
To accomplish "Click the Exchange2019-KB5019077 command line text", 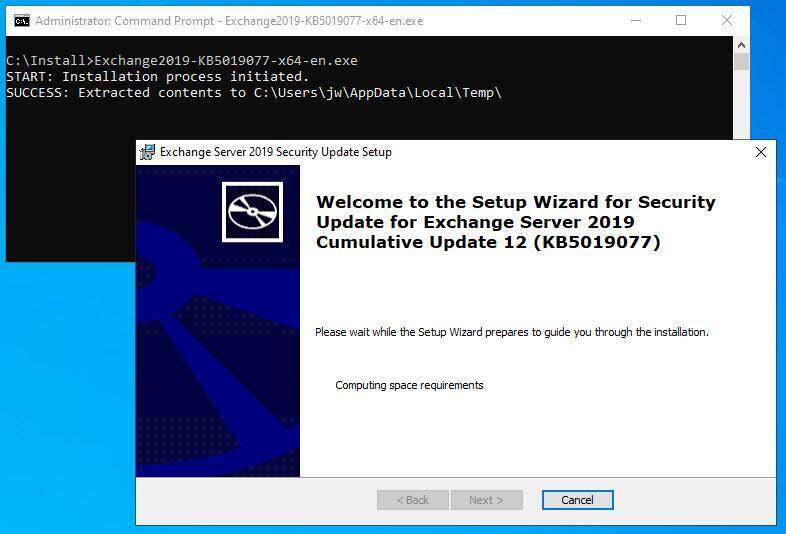I will pos(225,61).
